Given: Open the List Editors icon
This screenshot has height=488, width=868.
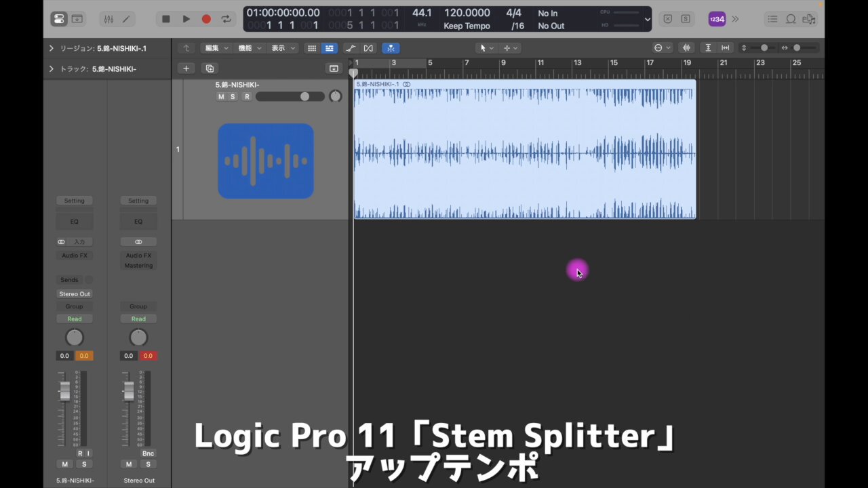Looking at the screenshot, I should point(773,19).
